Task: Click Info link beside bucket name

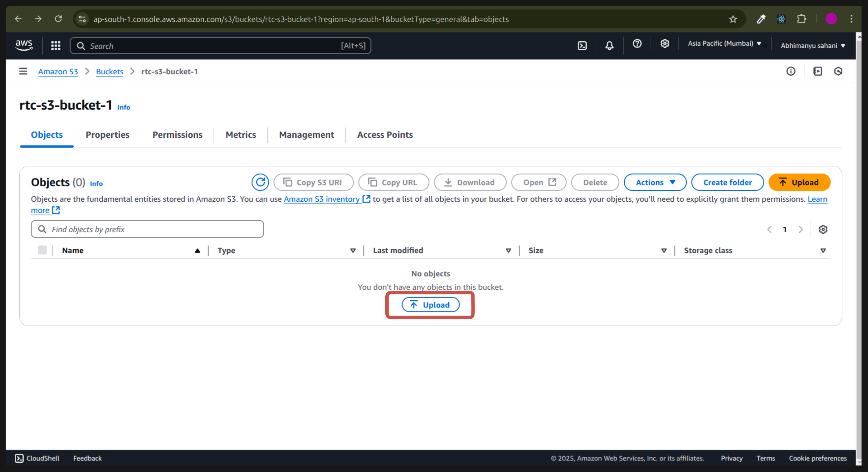Action: tap(124, 107)
